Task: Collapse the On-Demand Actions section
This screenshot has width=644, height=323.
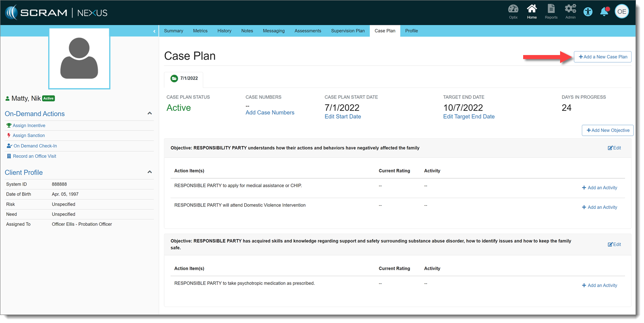Action: point(150,114)
